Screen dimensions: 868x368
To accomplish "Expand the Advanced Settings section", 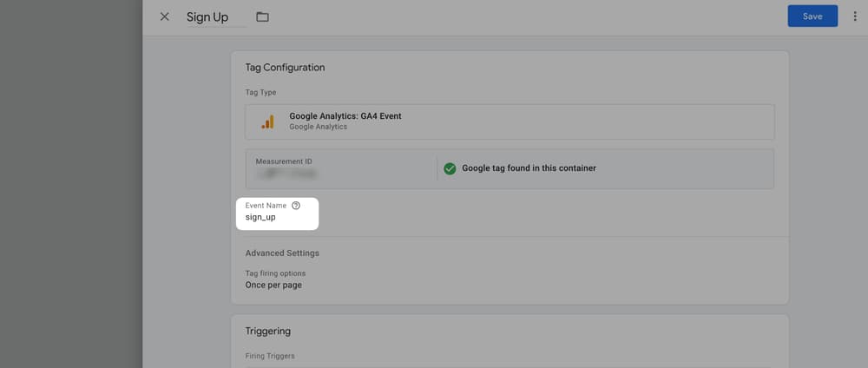I will 282,253.
